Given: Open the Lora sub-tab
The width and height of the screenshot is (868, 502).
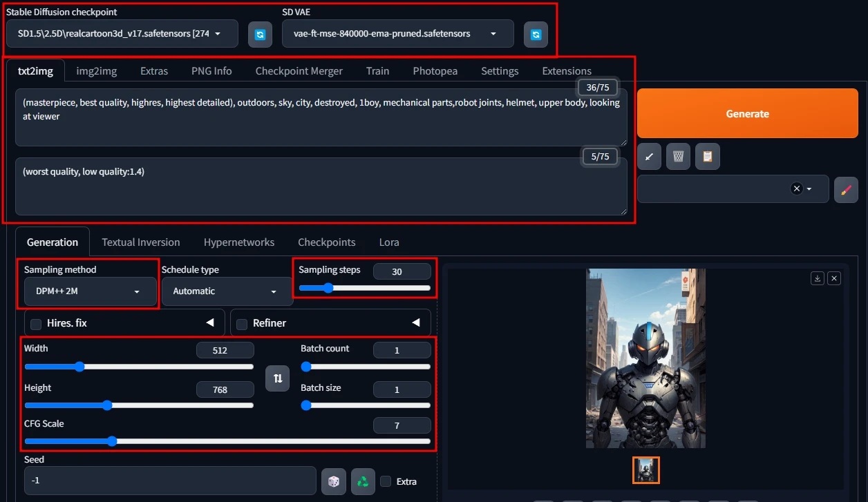Looking at the screenshot, I should tap(389, 242).
